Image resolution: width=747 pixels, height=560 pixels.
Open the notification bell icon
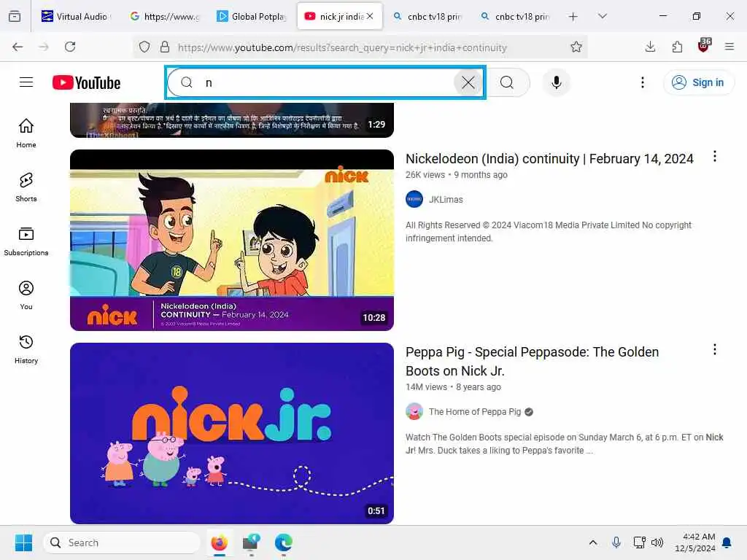pyautogui.click(x=727, y=542)
